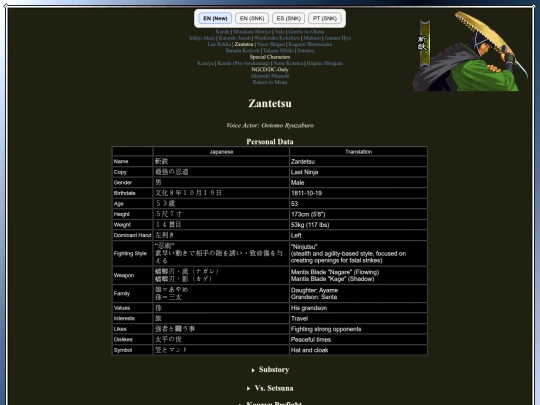This screenshot has width=540, height=405.
Task: Select the EN (New) language tab
Action: (215, 18)
